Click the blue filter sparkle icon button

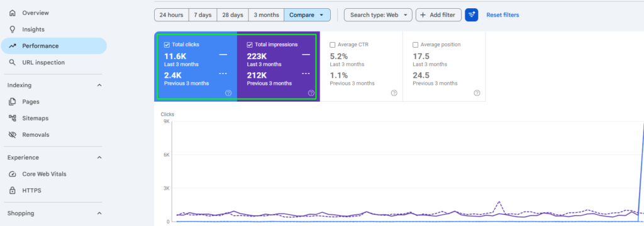472,15
